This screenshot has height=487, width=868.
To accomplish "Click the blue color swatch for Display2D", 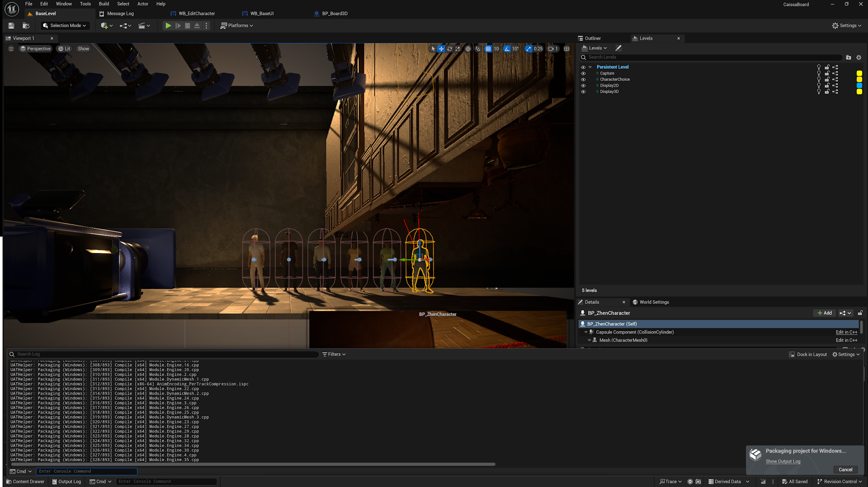I will click(x=859, y=85).
